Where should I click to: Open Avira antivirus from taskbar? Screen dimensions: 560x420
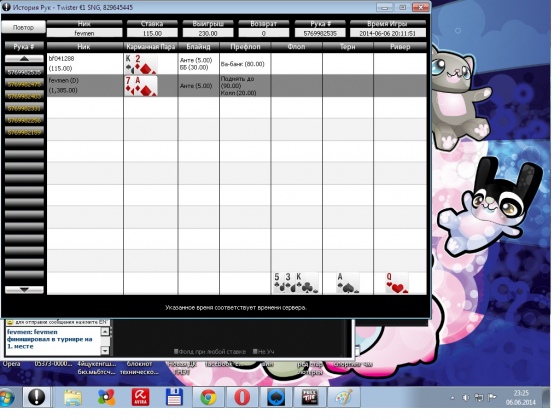(141, 397)
